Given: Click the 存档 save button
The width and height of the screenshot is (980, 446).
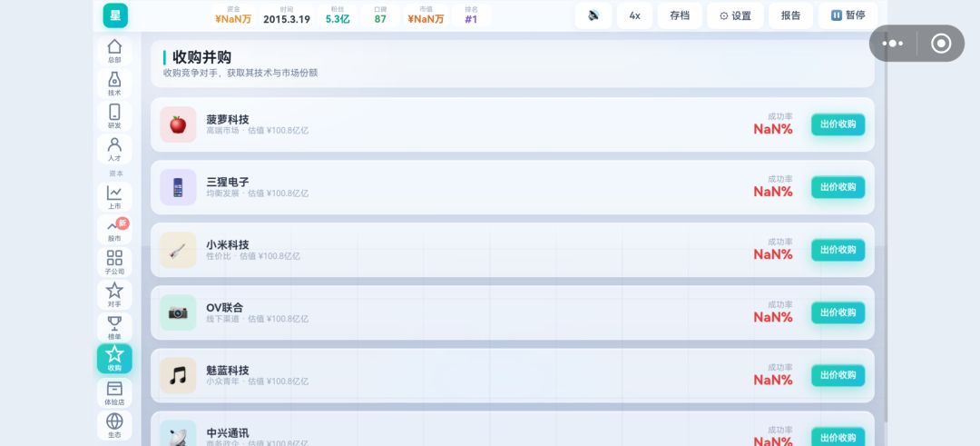Looking at the screenshot, I should pyautogui.click(x=680, y=15).
